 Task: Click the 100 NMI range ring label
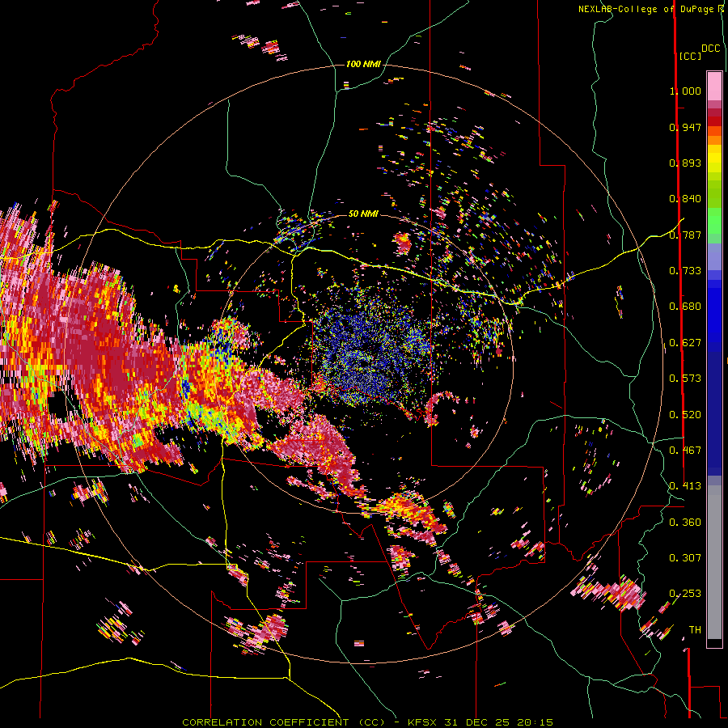(x=363, y=64)
